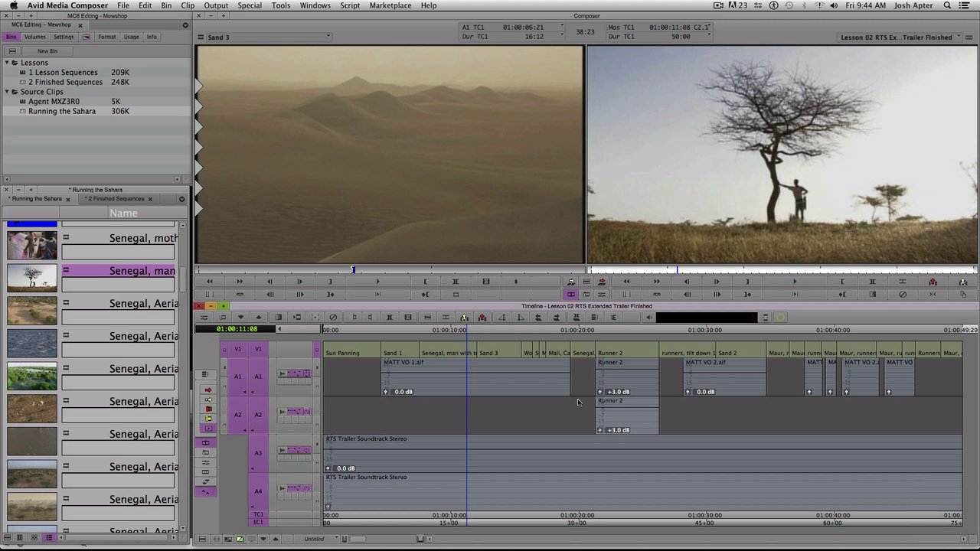Click the yellow Ripple Trim smart tool
The width and height of the screenshot is (980, 551).
pos(208,419)
